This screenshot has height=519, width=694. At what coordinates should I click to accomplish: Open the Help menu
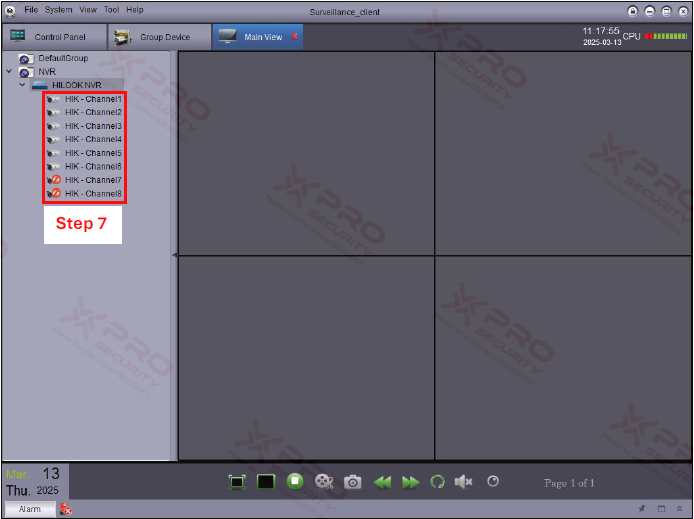135,10
